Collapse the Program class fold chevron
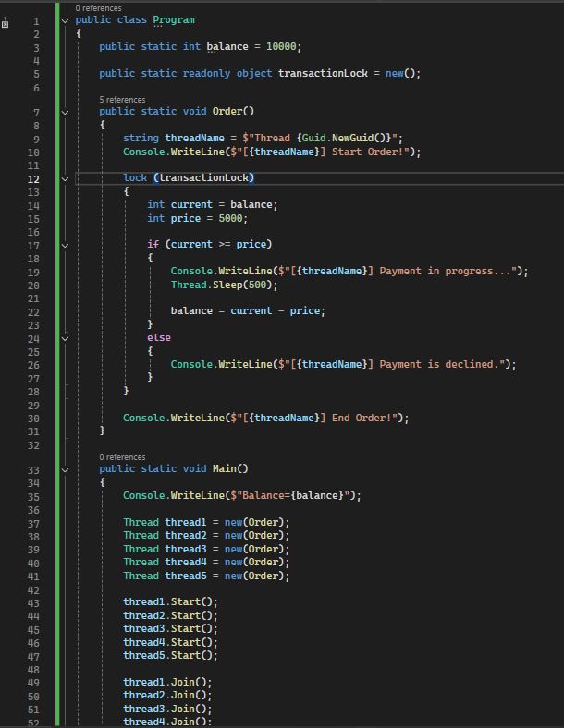Screen dimensions: 564x728 [65, 20]
